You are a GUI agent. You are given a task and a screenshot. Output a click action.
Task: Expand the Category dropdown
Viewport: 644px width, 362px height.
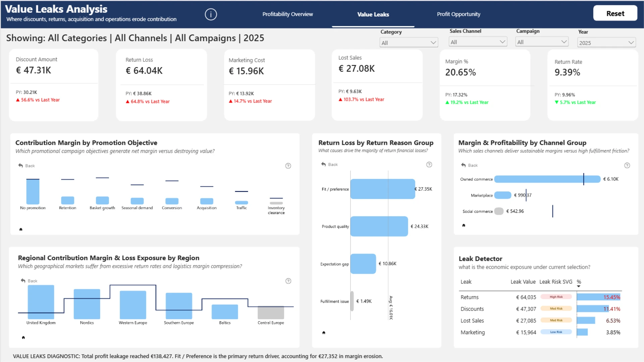coord(409,43)
